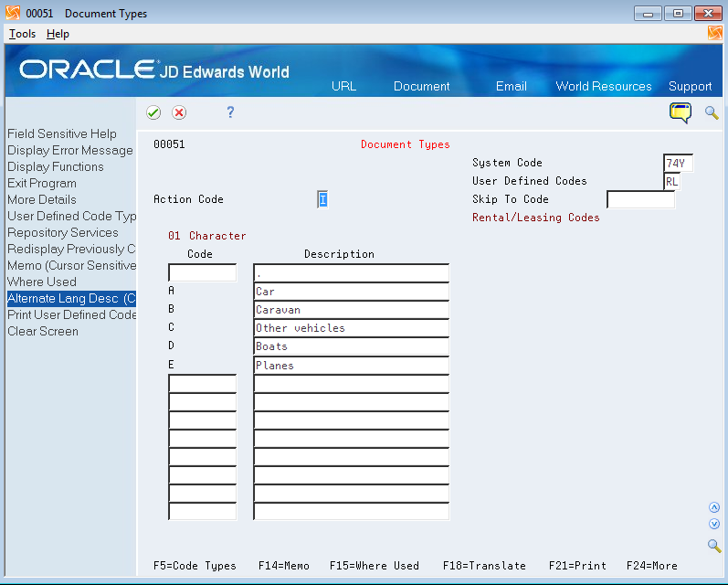728x585 pixels.
Task: Choose Clear Screen option
Action: tap(43, 331)
